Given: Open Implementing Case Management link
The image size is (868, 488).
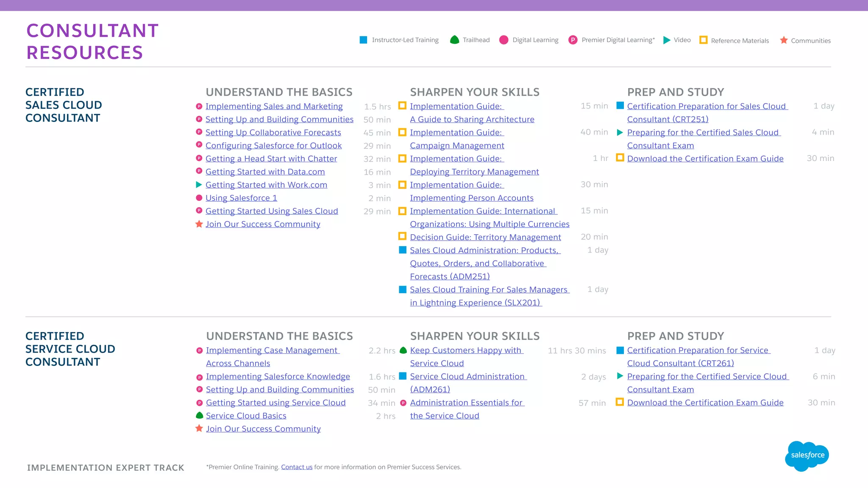Looking at the screenshot, I should (273, 357).
